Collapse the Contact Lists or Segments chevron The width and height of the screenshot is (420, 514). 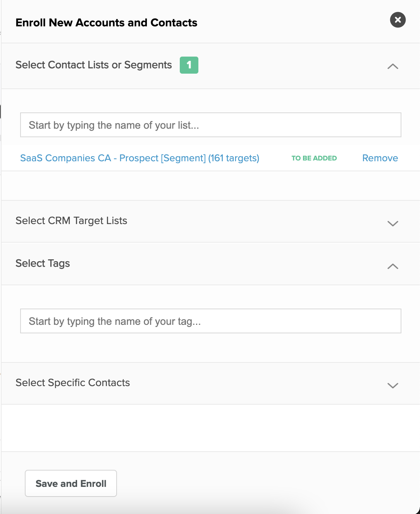click(x=392, y=66)
